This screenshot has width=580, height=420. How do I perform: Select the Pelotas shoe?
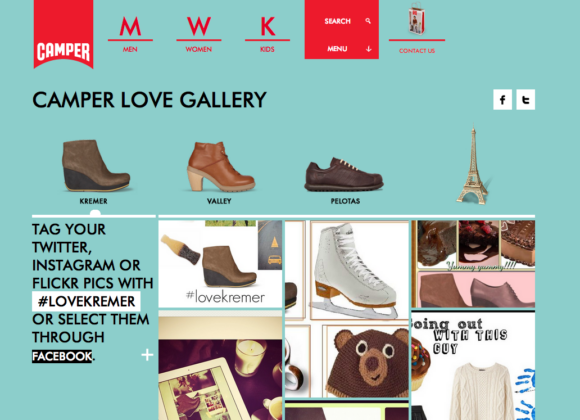click(344, 174)
